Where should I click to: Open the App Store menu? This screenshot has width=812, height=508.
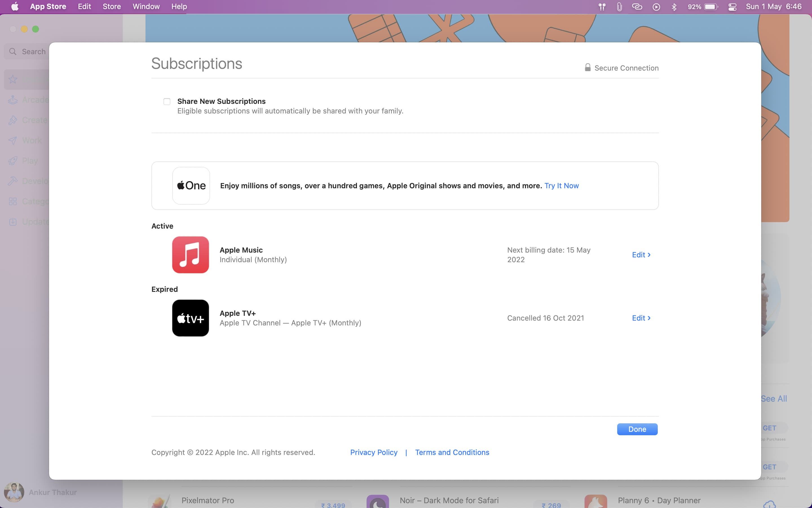click(48, 6)
